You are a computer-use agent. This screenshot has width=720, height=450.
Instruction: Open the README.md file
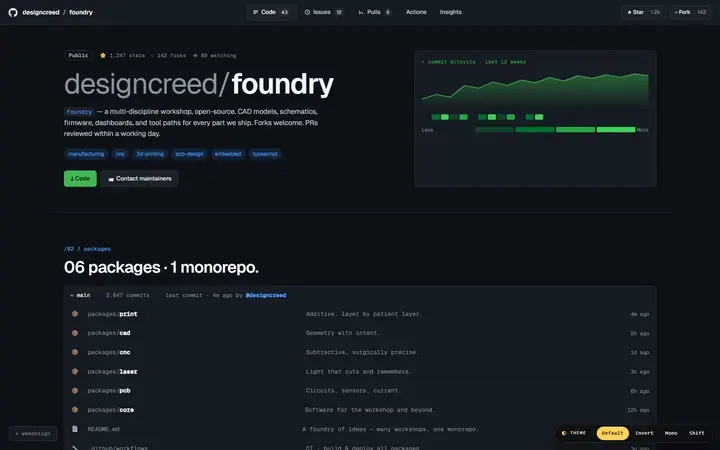pyautogui.click(x=103, y=429)
